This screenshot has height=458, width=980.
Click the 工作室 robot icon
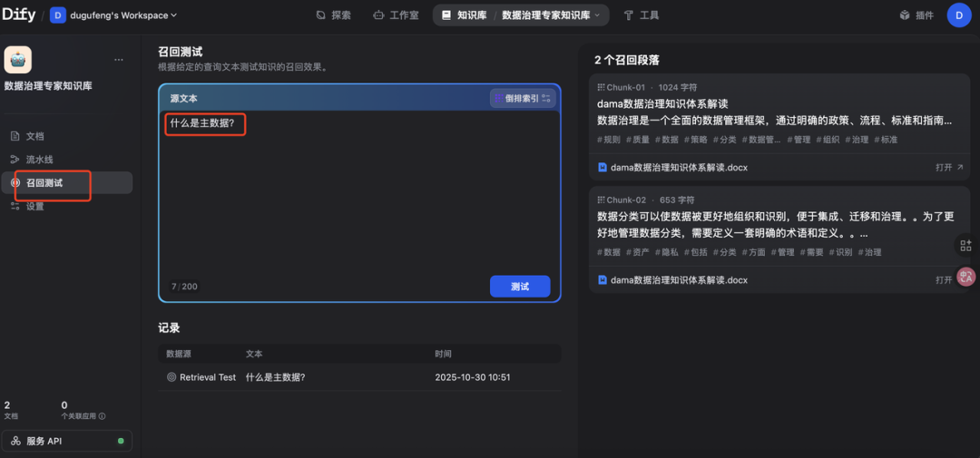377,15
